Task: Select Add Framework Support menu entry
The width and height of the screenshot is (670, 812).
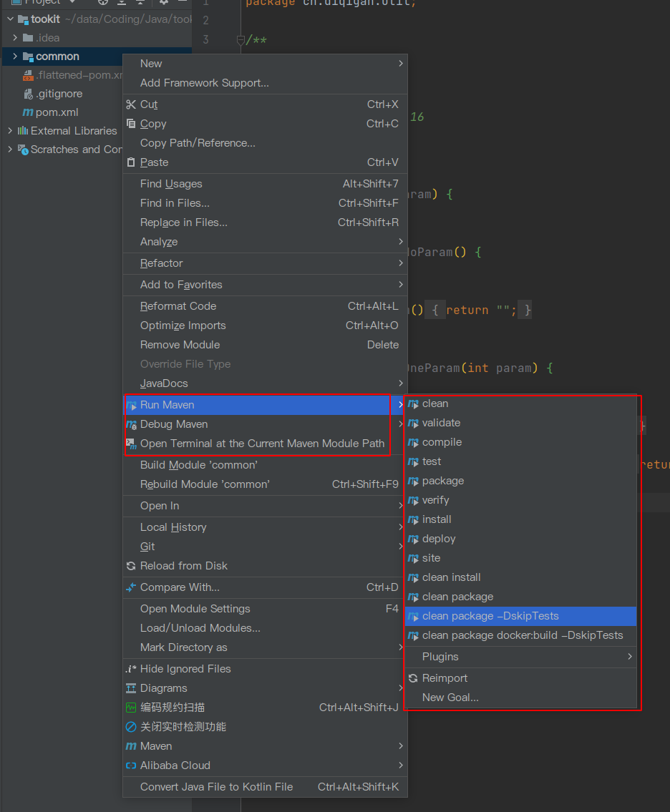Action: (266, 83)
